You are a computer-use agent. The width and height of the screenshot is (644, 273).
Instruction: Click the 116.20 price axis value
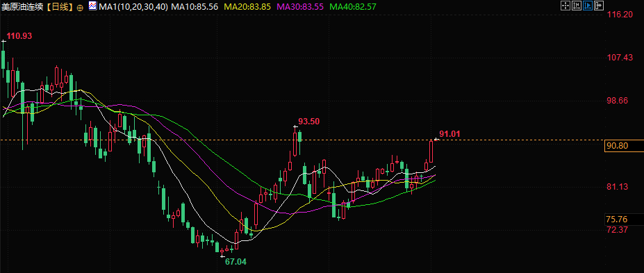tap(620, 15)
